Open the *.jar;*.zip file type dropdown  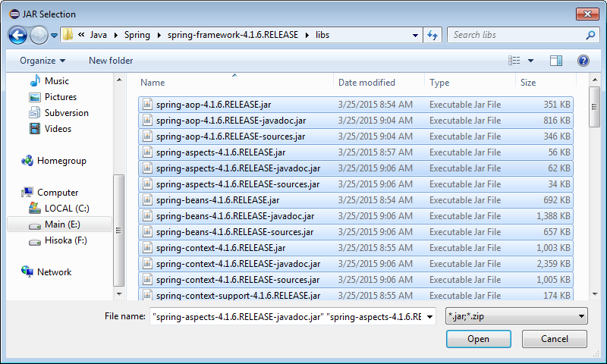pyautogui.click(x=517, y=316)
